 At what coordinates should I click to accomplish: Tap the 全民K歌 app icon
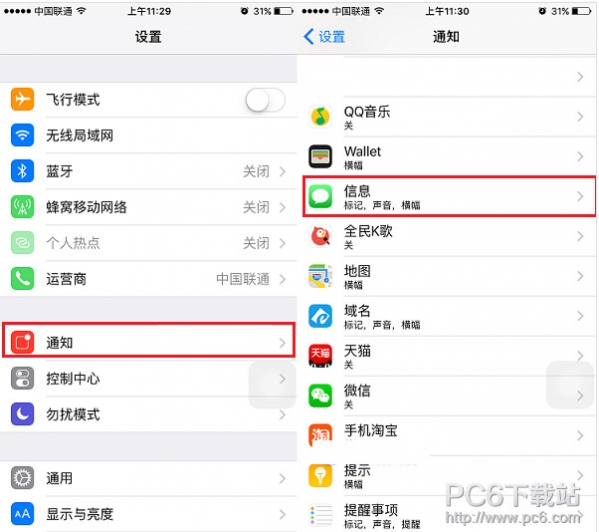[320, 236]
